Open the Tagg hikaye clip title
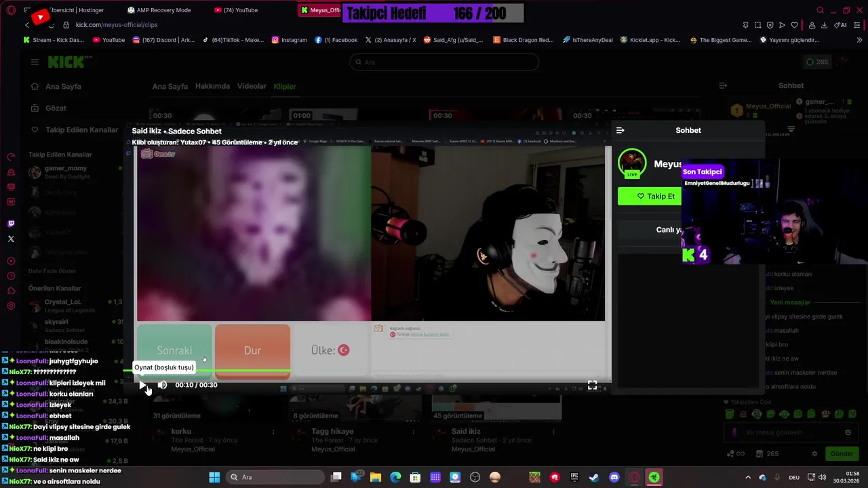868x488 pixels. [x=332, y=431]
